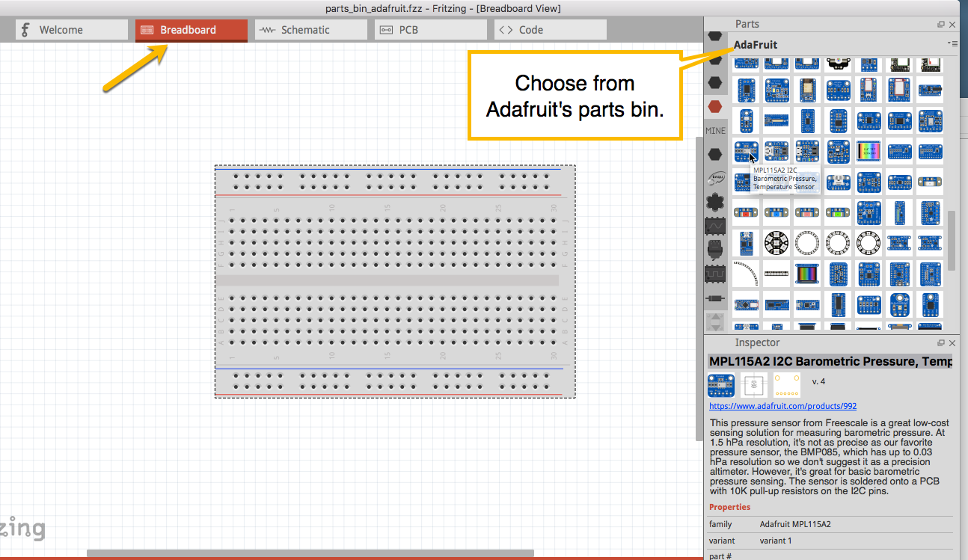
Task: Open the oval logo parts bin
Action: tap(716, 178)
